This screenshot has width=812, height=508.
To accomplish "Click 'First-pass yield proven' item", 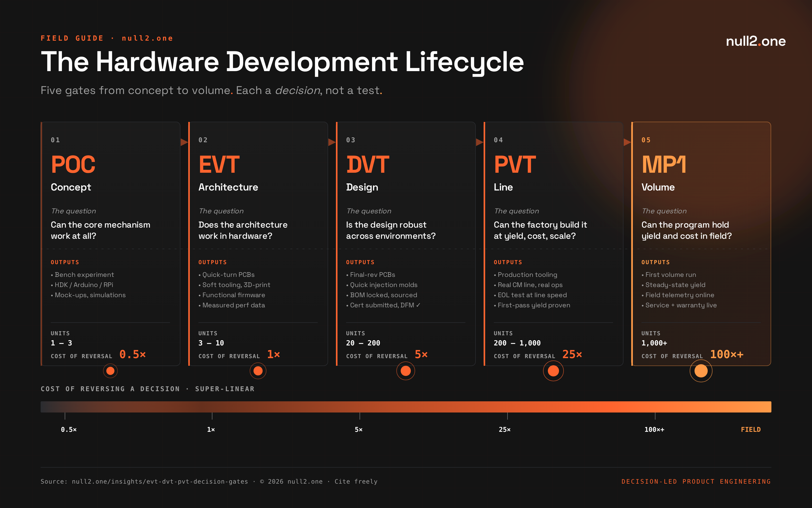I will coord(534,305).
